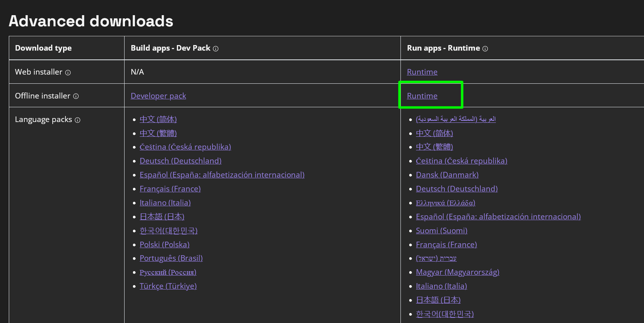The height and width of the screenshot is (323, 644).
Task: Choose Magyar (Magyarország) Runtime language pack
Action: [x=458, y=272]
